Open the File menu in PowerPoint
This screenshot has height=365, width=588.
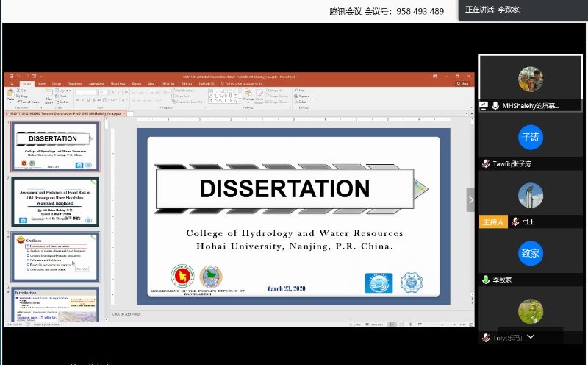click(12, 84)
